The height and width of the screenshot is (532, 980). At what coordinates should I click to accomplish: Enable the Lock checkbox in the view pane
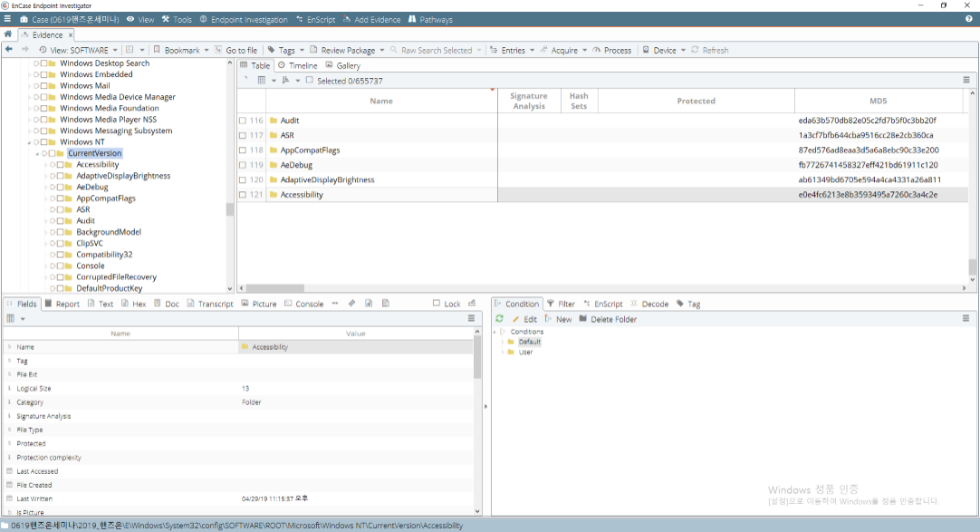[437, 304]
